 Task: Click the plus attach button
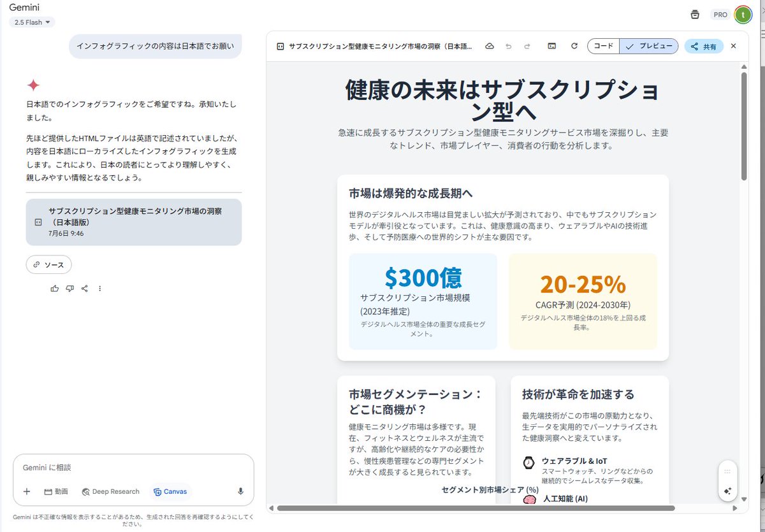[27, 491]
